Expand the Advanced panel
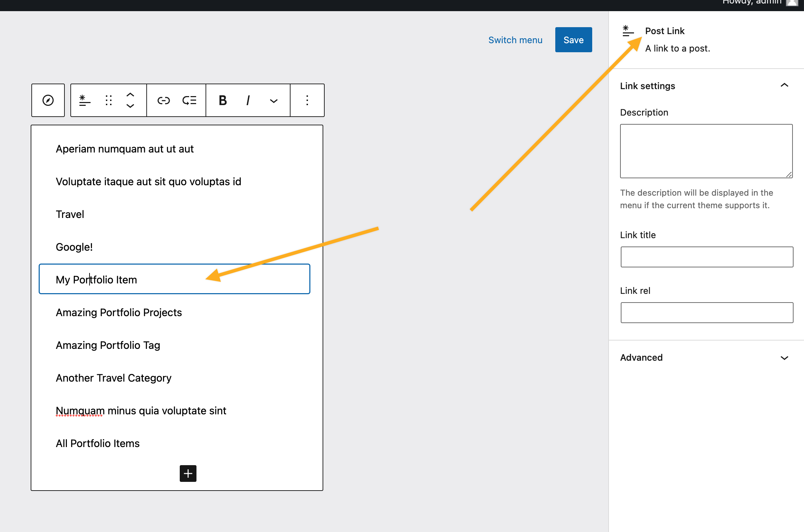The width and height of the screenshot is (804, 532). (784, 358)
